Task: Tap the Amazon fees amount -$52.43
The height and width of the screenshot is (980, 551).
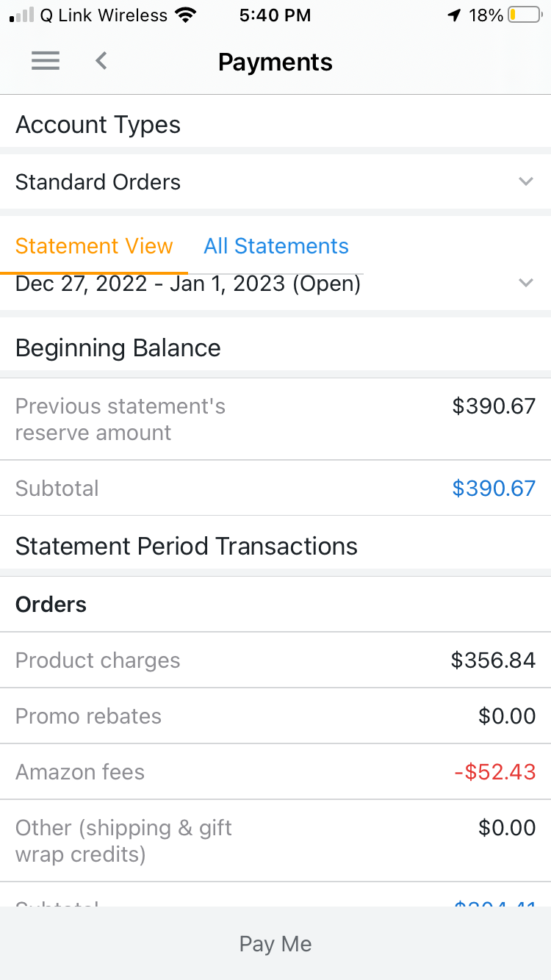Action: coord(494,772)
